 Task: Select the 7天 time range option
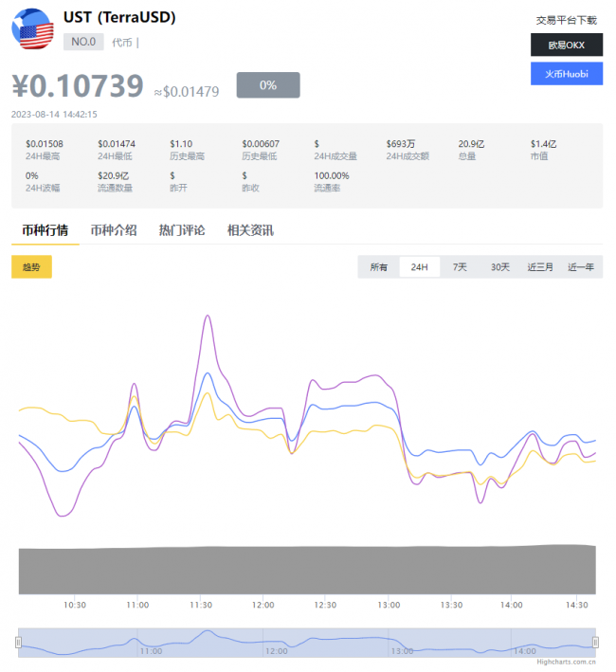460,267
